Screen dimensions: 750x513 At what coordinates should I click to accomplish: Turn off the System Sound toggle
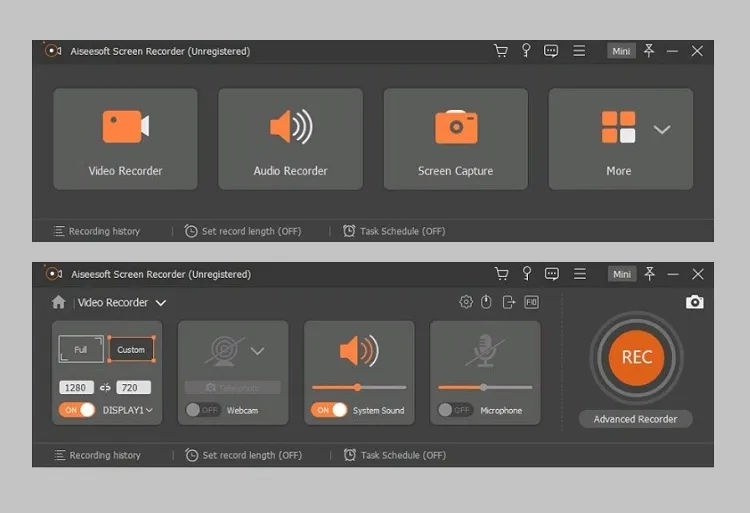pyautogui.click(x=329, y=410)
